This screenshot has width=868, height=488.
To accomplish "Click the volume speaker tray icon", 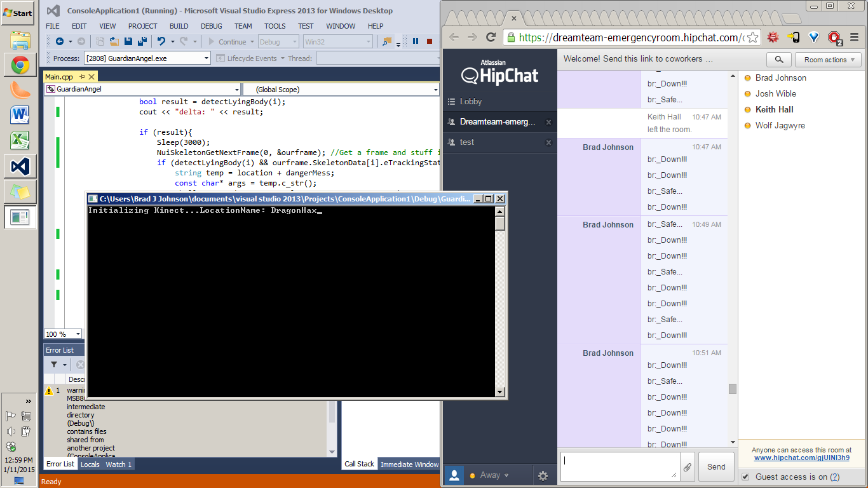I will 11,431.
